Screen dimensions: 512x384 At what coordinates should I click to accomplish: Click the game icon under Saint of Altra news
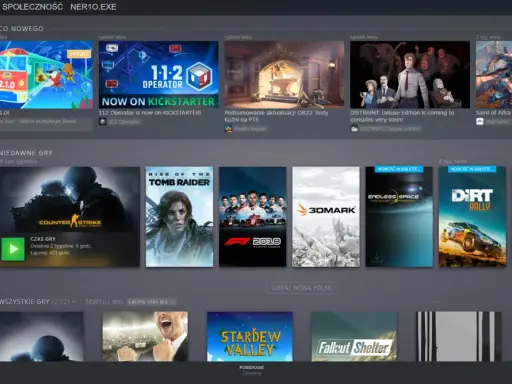(x=480, y=122)
